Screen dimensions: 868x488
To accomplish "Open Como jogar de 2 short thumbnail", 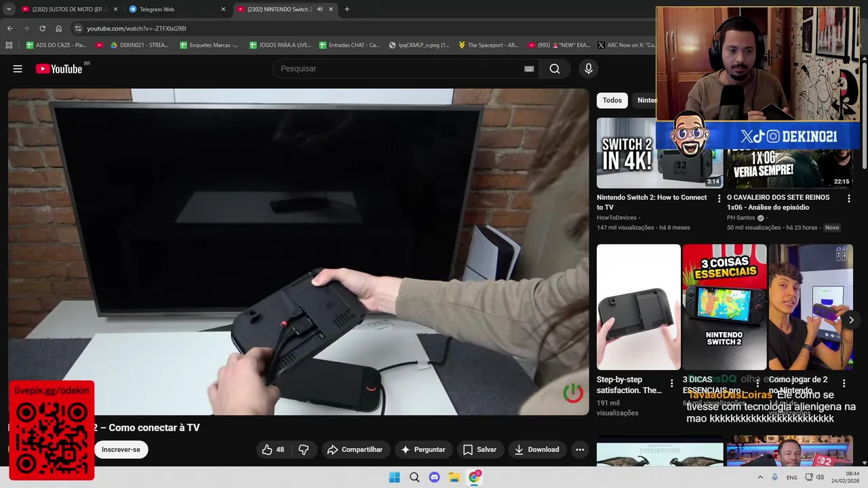I will (811, 307).
